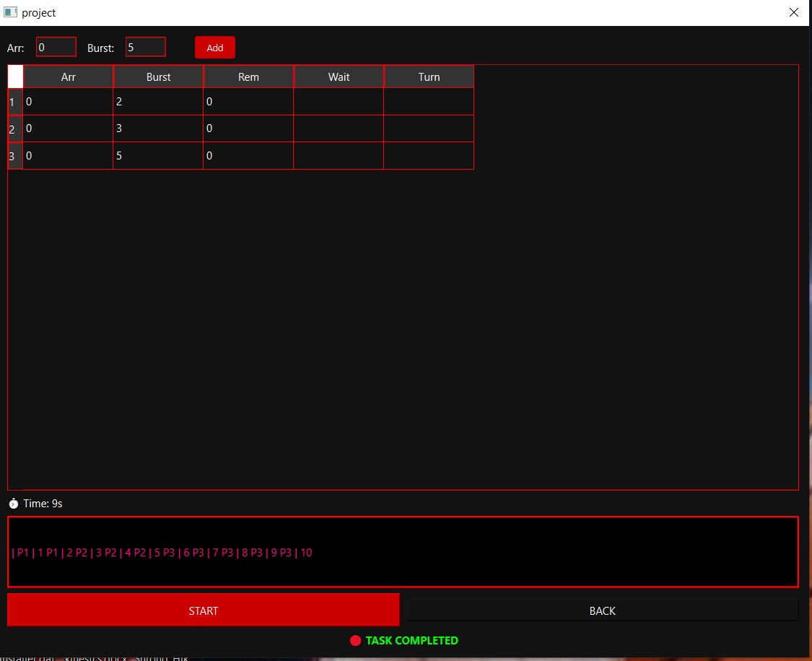This screenshot has height=661, width=812.
Task: Click the TASK COMPLETED status text
Action: point(411,640)
